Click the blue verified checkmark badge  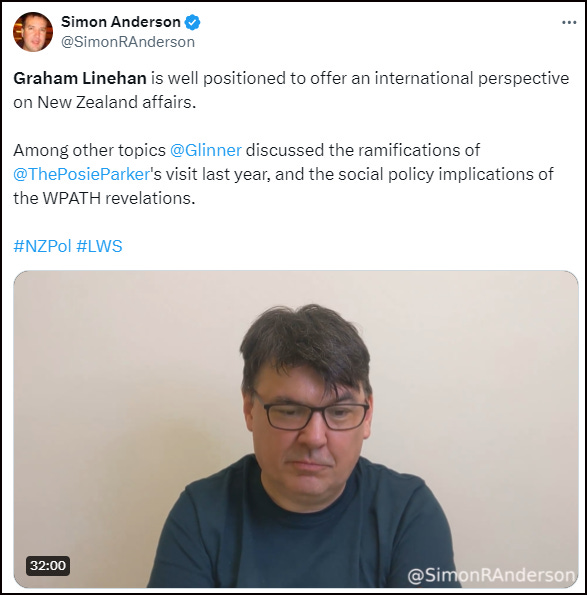(x=192, y=22)
